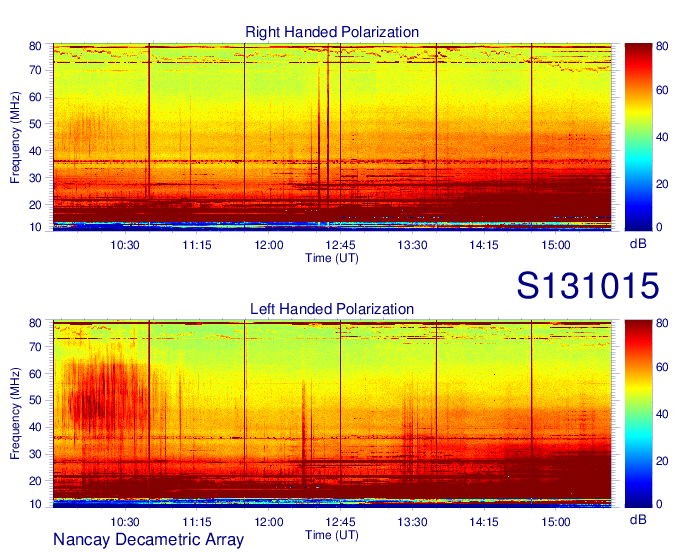Click the 60 value on Right Handed color bar

pyautogui.click(x=662, y=90)
